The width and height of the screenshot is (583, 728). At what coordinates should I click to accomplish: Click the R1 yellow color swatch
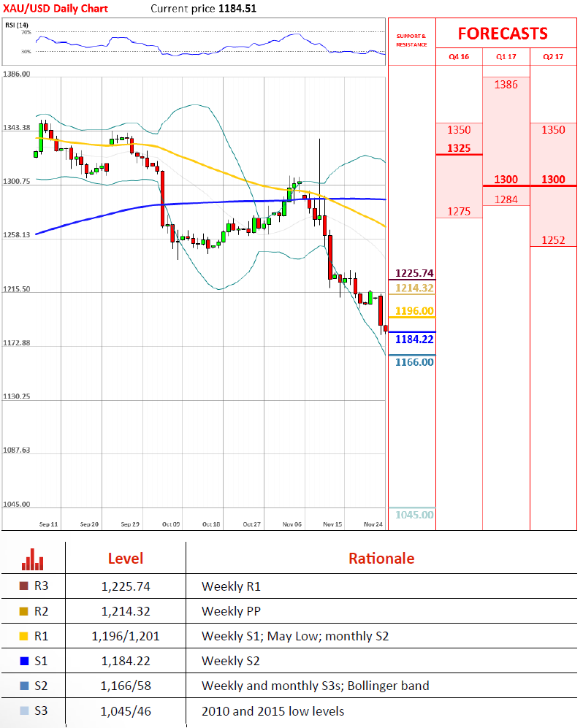point(23,636)
